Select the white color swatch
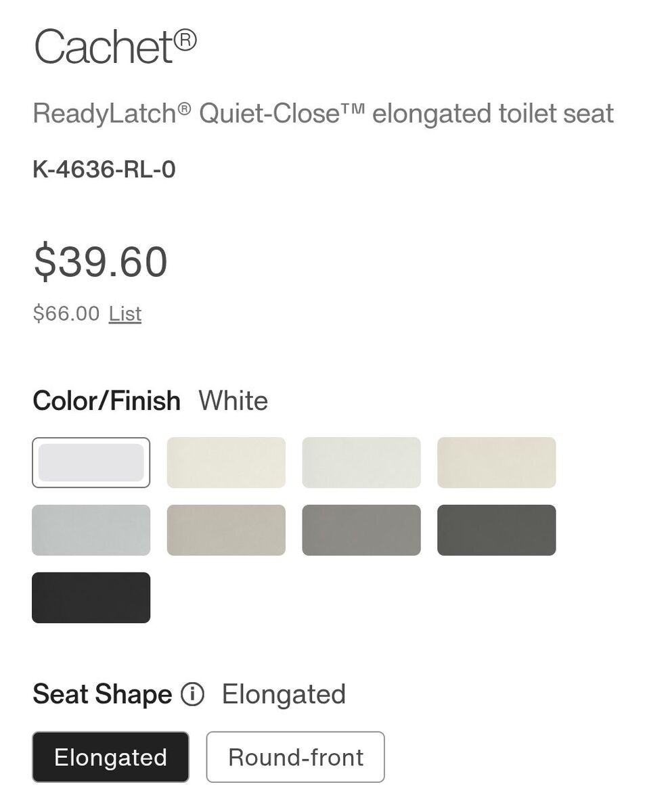Screen dimensions: 668x812 (x=91, y=463)
